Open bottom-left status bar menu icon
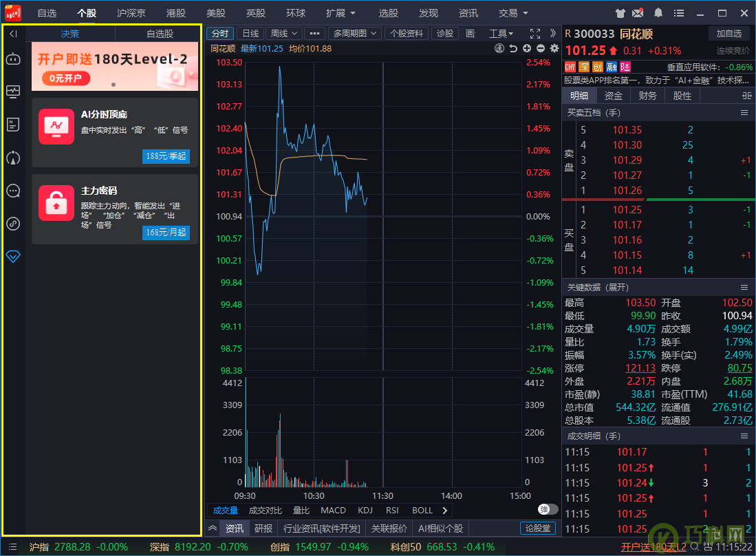The height and width of the screenshot is (556, 756). 13,547
